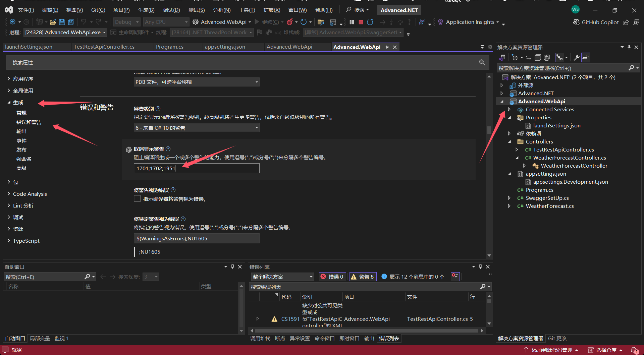
Task: Click the pending changes filter clock icon
Action: pos(515,58)
